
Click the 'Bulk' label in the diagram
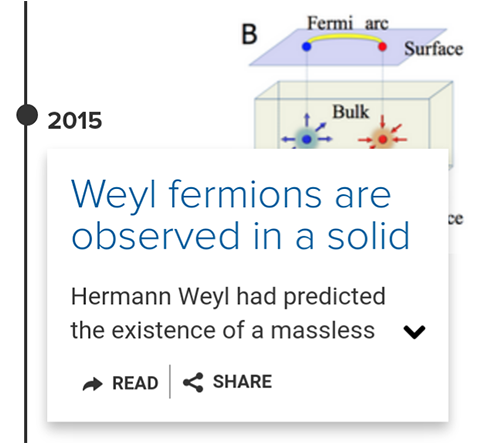tap(351, 112)
